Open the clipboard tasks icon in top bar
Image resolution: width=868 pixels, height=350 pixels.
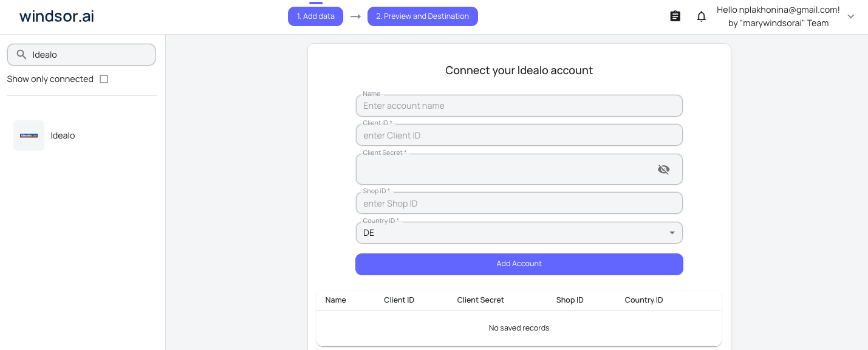click(x=675, y=16)
